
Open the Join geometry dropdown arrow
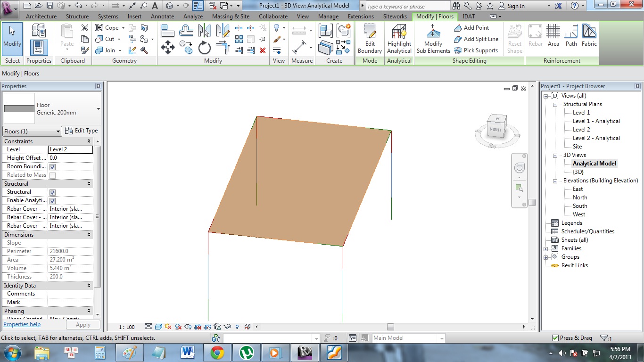click(119, 50)
